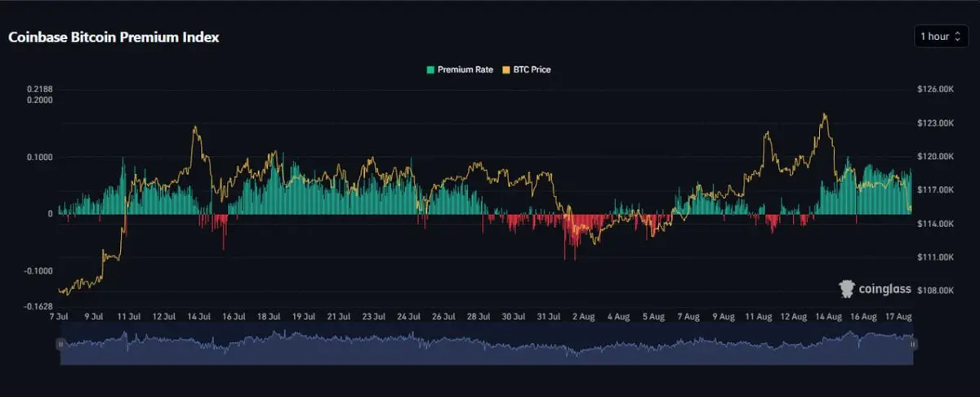Click the 0.1000 premium axis label
The width and height of the screenshot is (980, 397).
tap(40, 157)
